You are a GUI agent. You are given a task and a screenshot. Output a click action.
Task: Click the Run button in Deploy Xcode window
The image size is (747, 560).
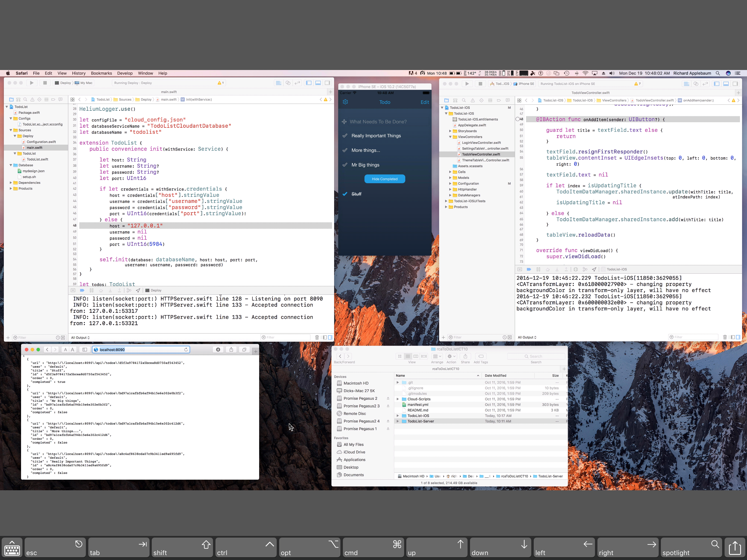(x=32, y=83)
